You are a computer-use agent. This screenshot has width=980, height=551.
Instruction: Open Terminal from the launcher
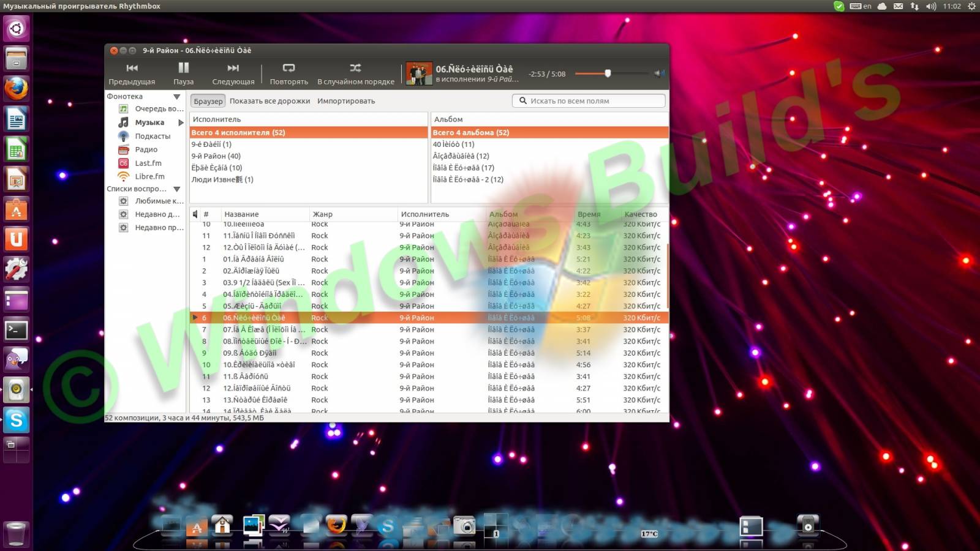(x=17, y=330)
